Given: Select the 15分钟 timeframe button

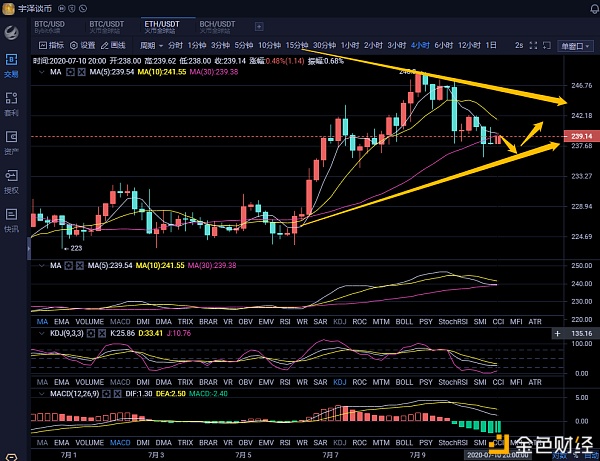Looking at the screenshot, I should pos(295,45).
